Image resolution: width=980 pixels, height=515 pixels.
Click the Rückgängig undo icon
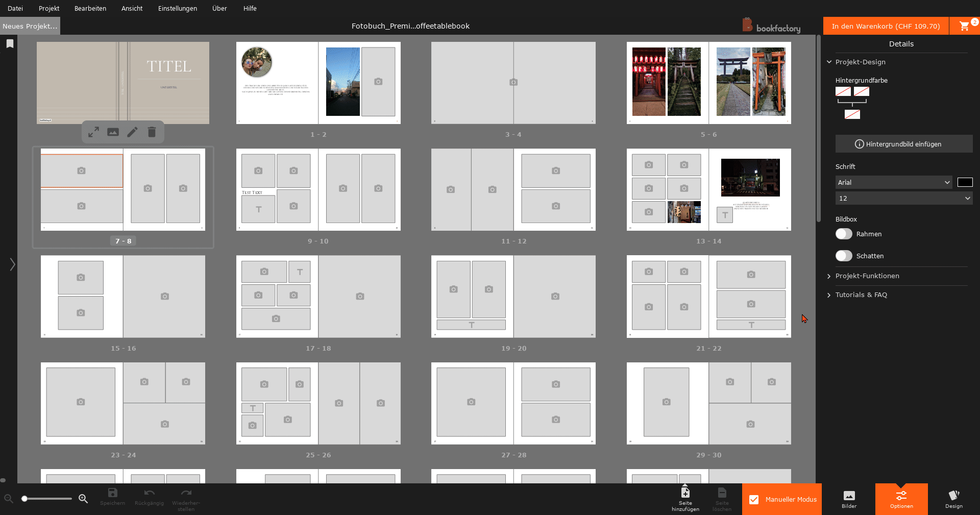[149, 493]
